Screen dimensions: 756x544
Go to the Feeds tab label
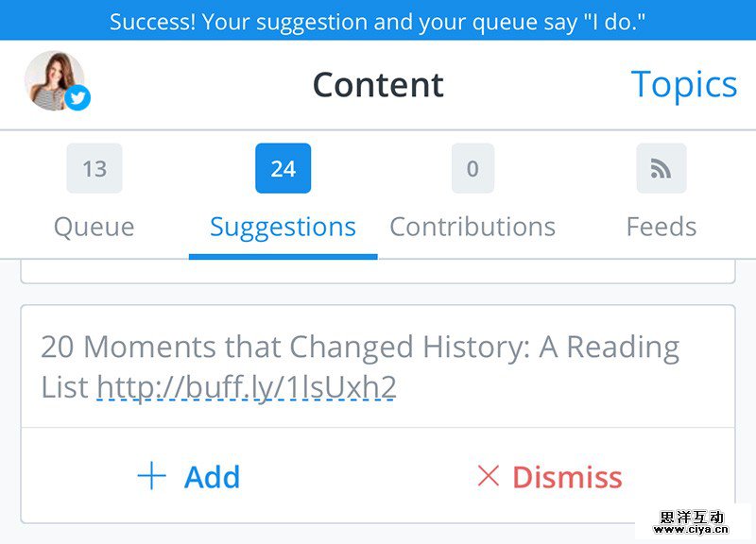[x=661, y=227]
